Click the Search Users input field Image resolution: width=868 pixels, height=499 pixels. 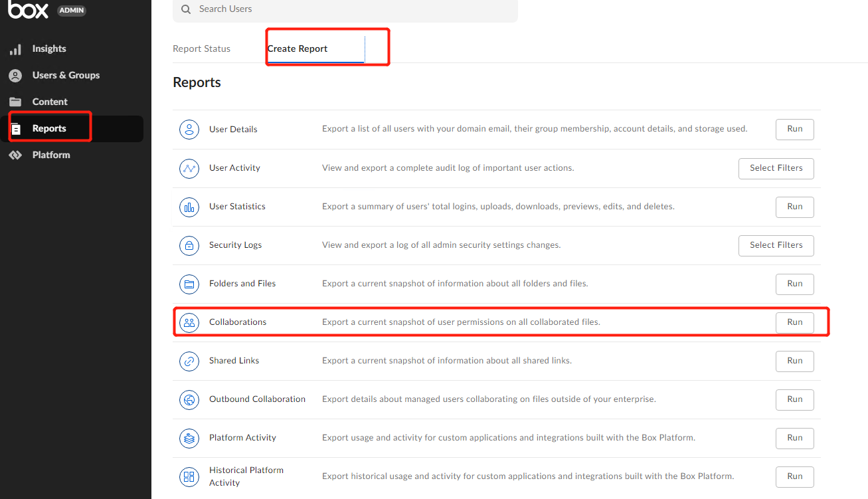click(x=345, y=10)
